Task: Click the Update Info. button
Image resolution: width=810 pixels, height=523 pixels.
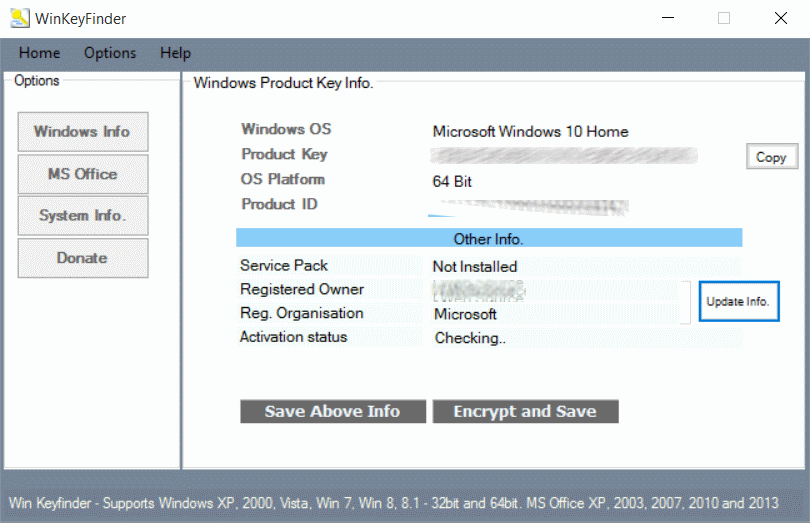Action: tap(739, 301)
